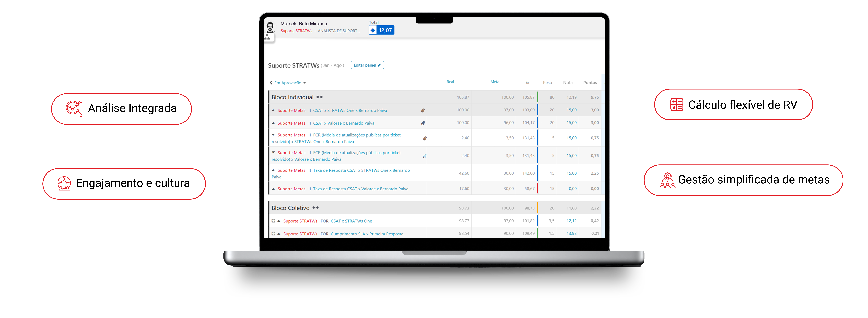Viewport: 868px width, 318px height.
Task: Click the (Jan - Ago) period label
Action: (332, 65)
